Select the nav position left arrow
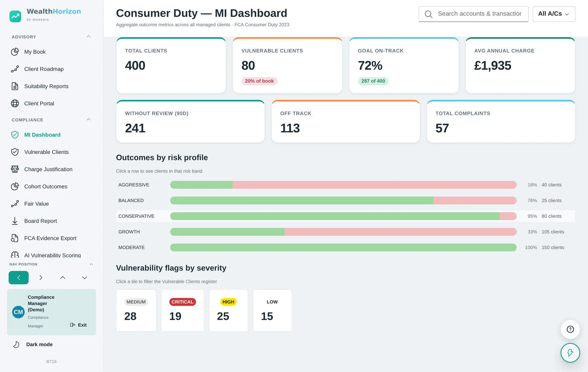The image size is (588, 372). pyautogui.click(x=19, y=278)
